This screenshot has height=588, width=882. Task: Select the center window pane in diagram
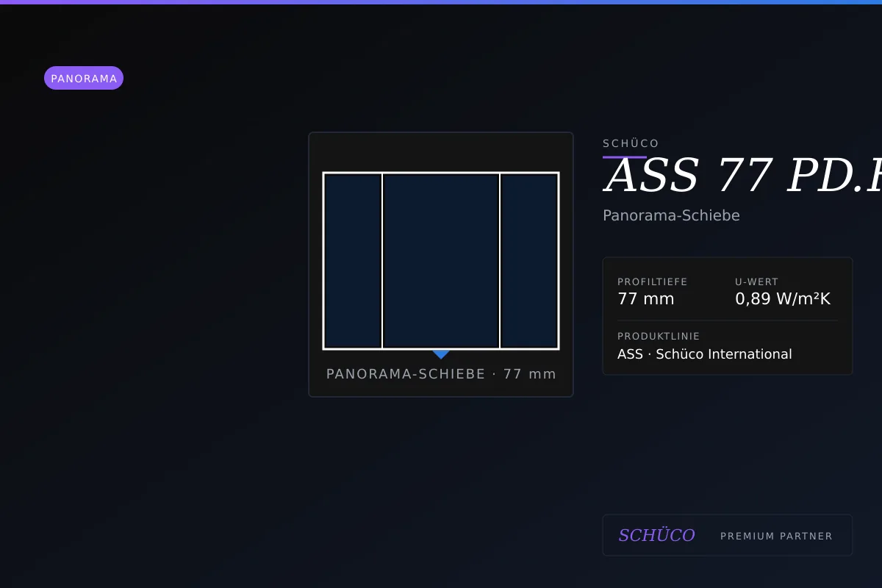[x=441, y=261]
